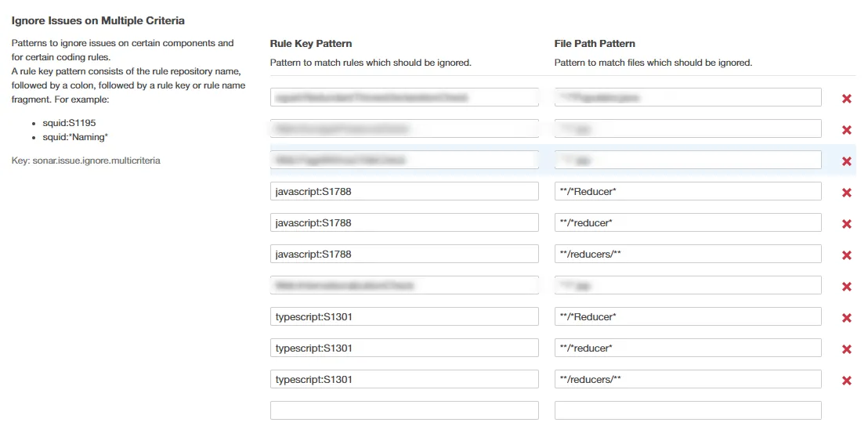Click the empty File Path Pattern field
The image size is (868, 426).
(x=688, y=410)
